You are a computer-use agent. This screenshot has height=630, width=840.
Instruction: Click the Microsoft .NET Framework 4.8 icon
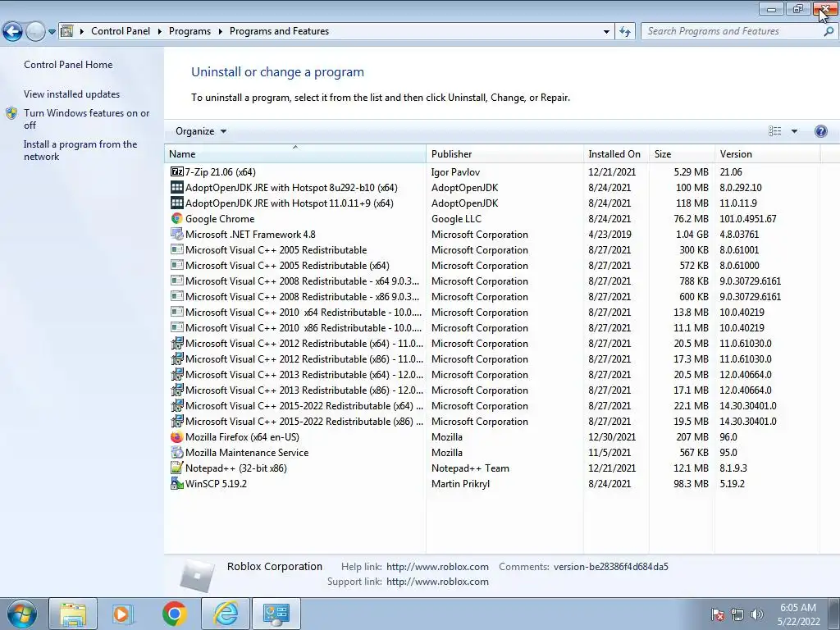(177, 234)
